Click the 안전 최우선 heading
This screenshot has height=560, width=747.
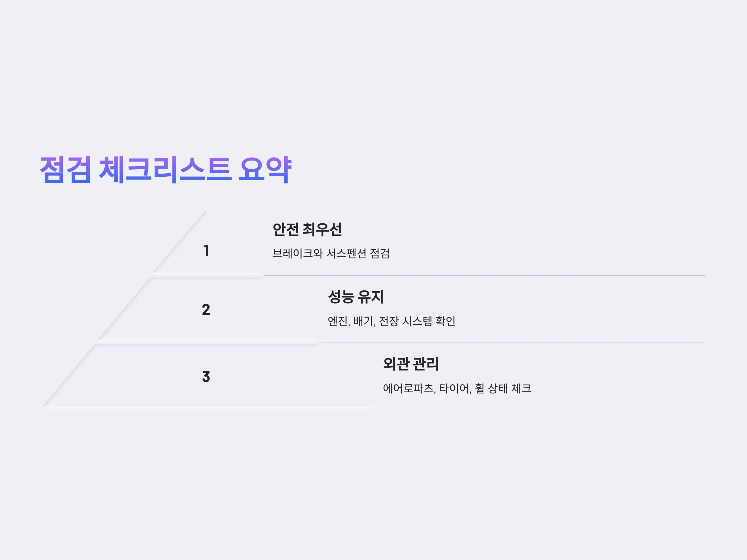[x=307, y=229]
